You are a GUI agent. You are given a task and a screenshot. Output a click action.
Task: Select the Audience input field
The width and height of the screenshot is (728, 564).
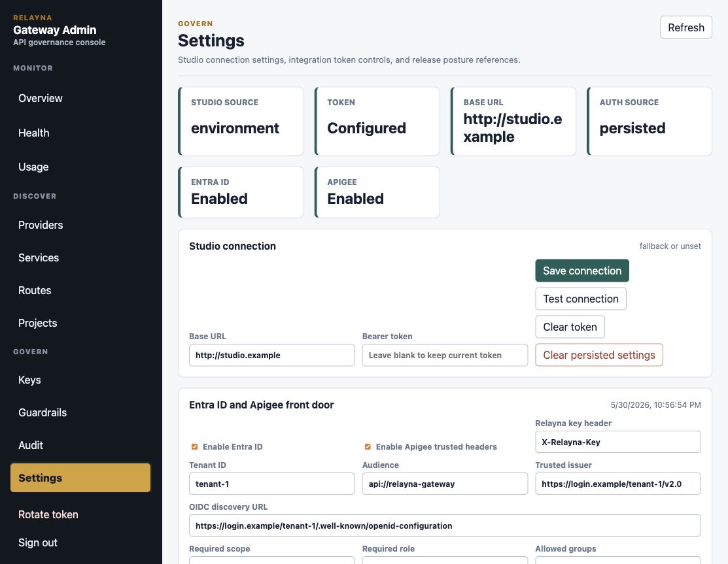coord(445,484)
